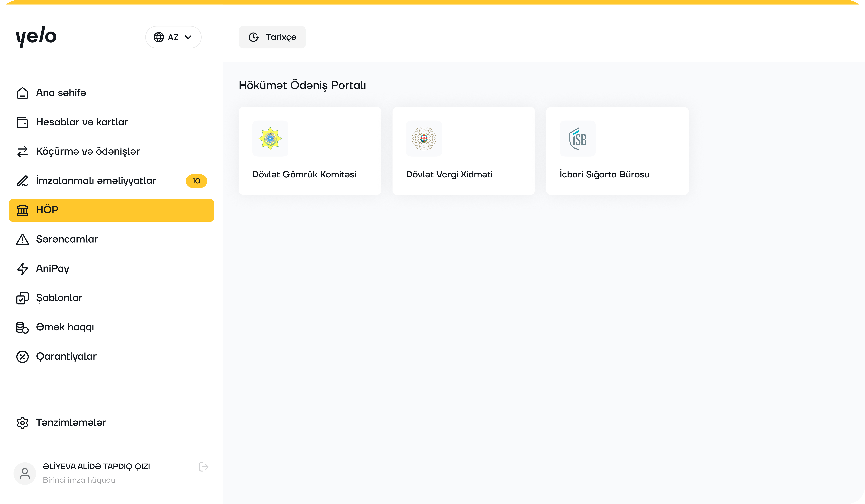Click Birinci imza hüququ text
The width and height of the screenshot is (865, 504).
click(79, 480)
